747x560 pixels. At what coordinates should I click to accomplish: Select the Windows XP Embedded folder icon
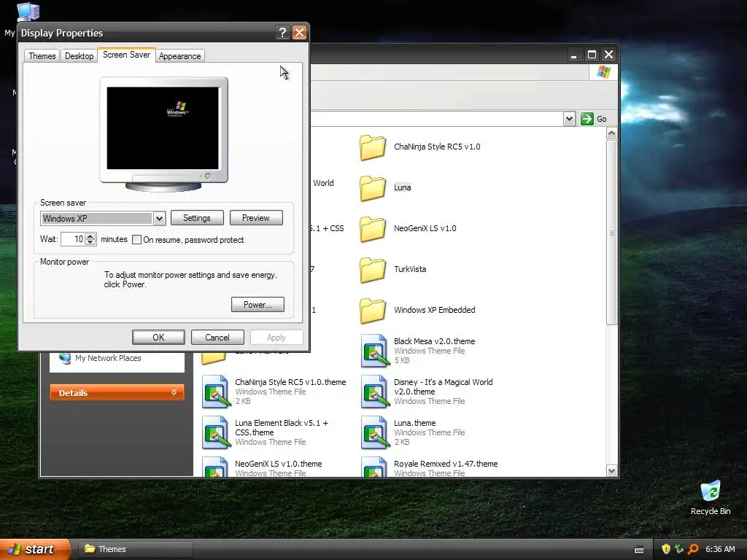(x=373, y=311)
